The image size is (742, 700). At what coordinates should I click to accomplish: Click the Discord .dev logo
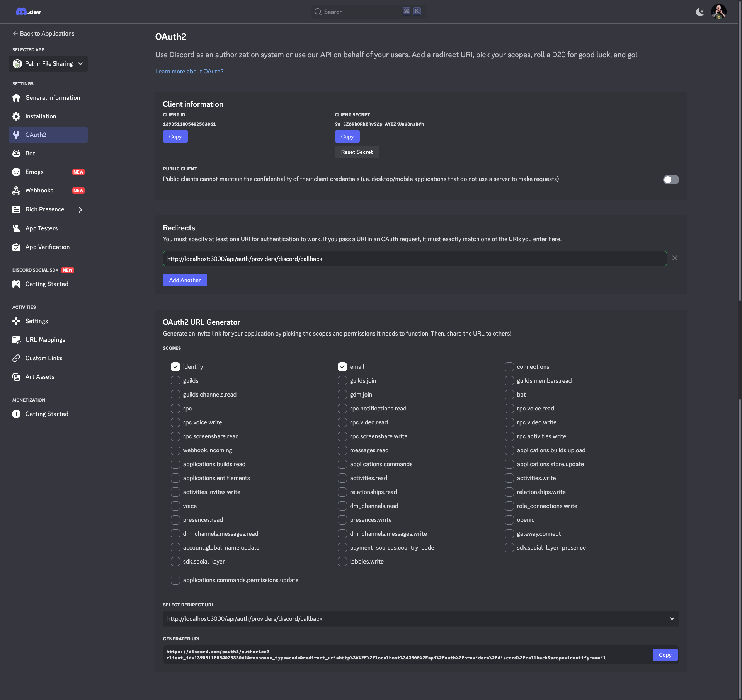tap(28, 12)
